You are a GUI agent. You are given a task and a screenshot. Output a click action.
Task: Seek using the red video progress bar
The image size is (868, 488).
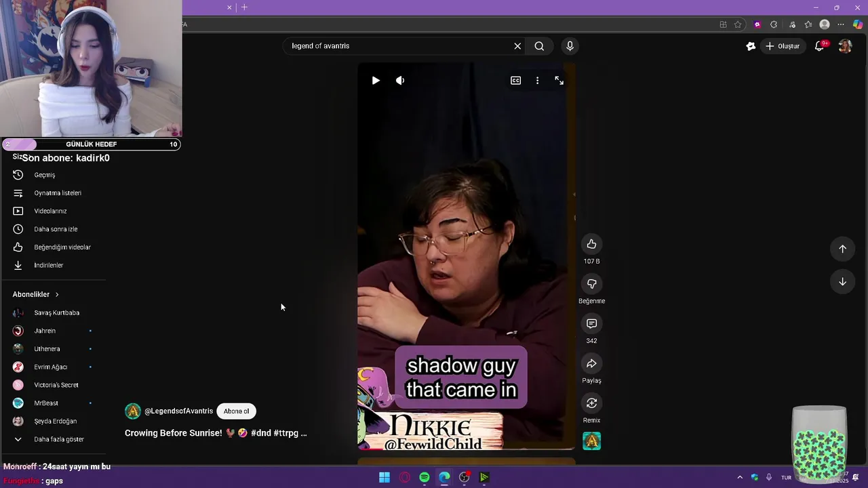[x=466, y=448]
